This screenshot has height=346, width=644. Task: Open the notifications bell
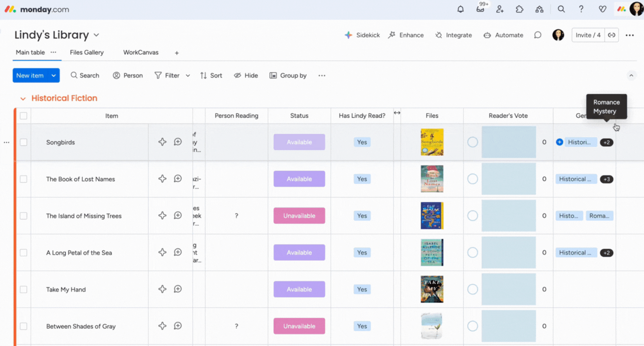(x=460, y=9)
